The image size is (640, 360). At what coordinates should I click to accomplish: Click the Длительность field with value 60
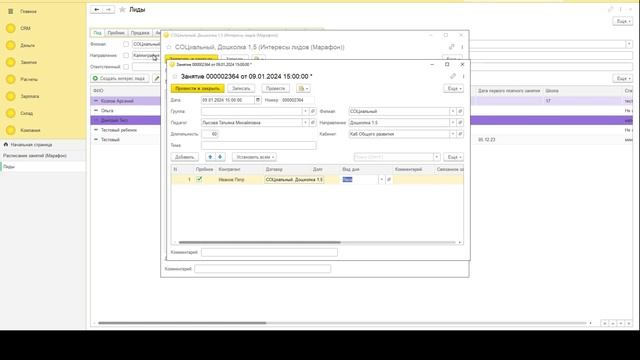210,134
